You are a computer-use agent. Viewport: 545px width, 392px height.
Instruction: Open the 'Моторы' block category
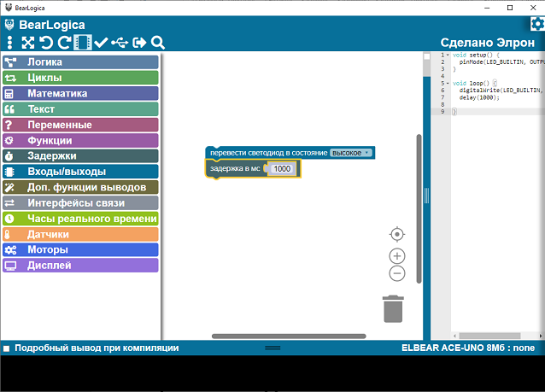[80, 249]
